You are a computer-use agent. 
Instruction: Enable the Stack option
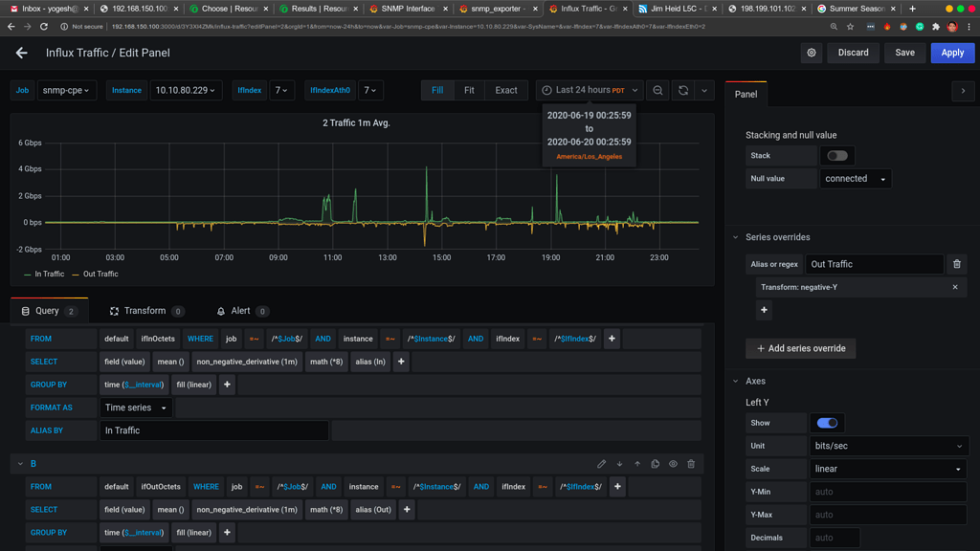[837, 155]
